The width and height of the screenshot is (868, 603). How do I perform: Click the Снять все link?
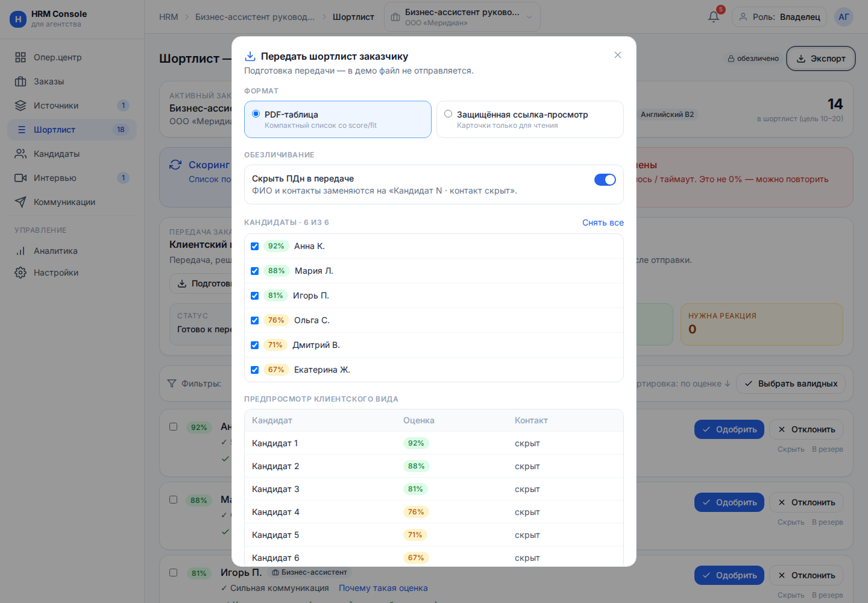(x=603, y=223)
